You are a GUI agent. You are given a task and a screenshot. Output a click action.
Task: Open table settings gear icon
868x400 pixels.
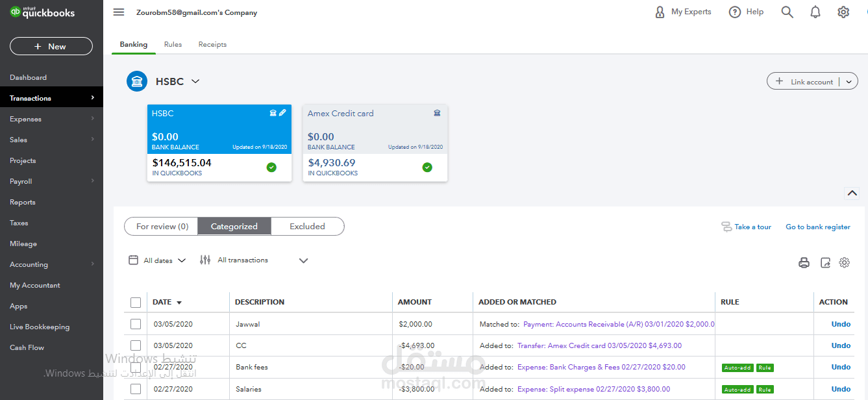tap(845, 263)
